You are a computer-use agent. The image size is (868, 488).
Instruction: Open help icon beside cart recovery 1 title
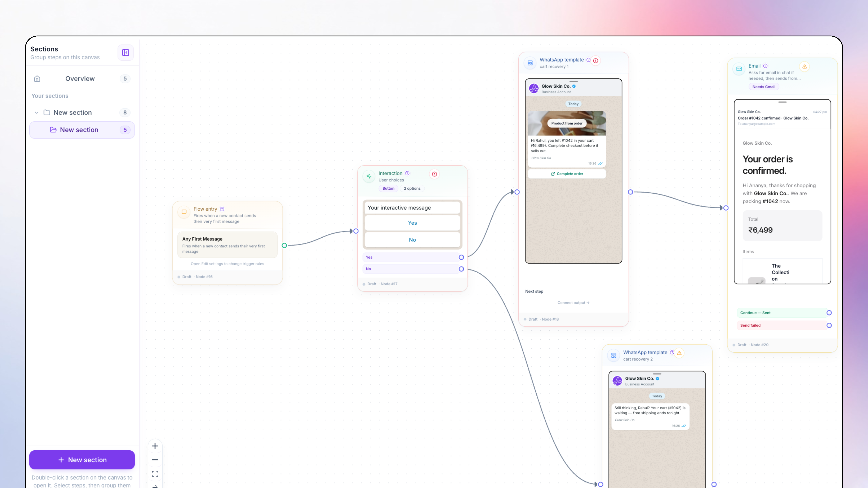(589, 60)
